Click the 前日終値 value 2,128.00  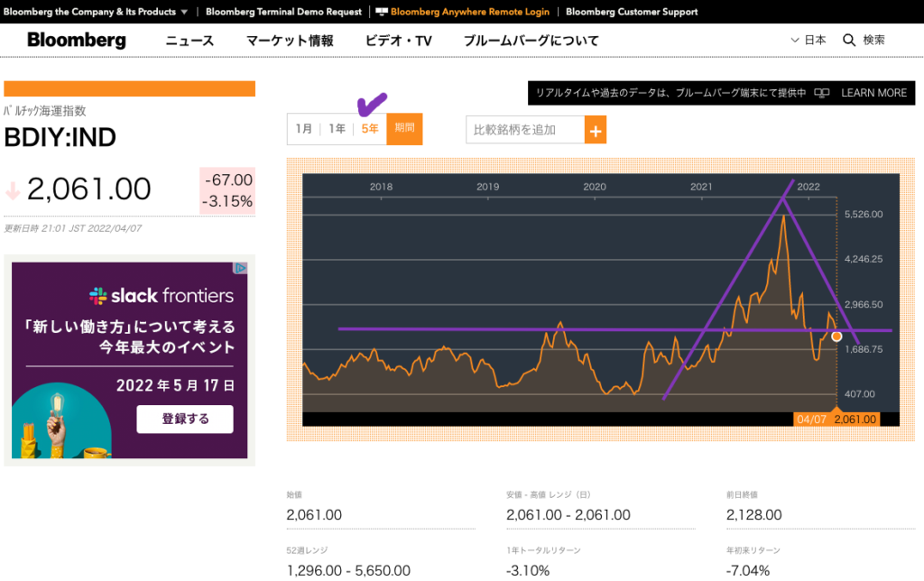tap(753, 515)
